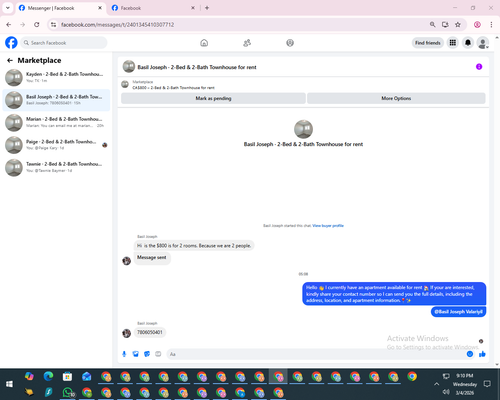Click the 7806050401 phone number message

150,332
